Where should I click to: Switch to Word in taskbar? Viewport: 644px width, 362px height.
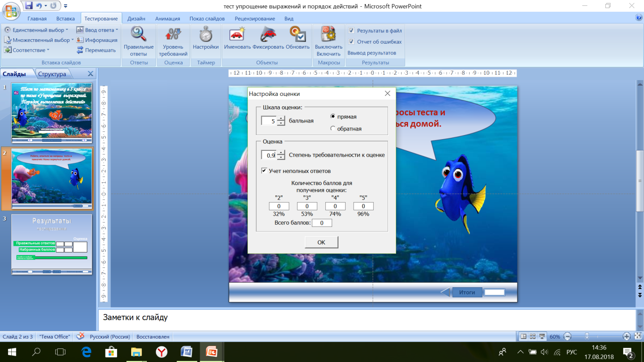187,352
